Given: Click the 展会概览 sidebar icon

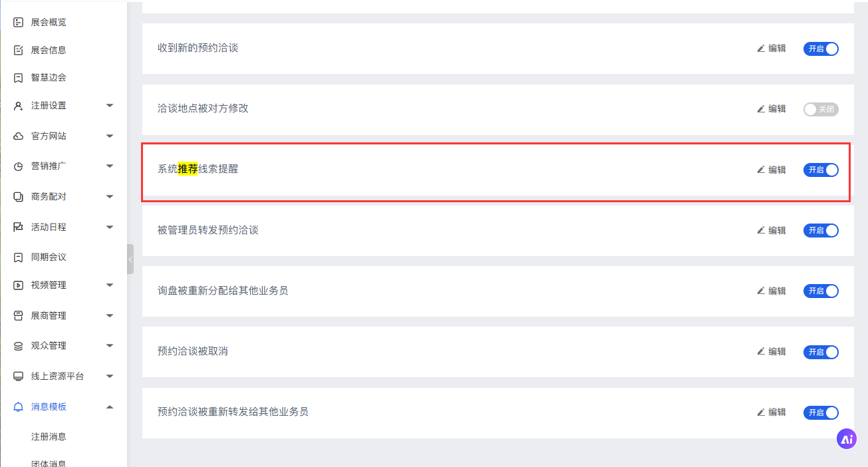Looking at the screenshot, I should (x=19, y=22).
